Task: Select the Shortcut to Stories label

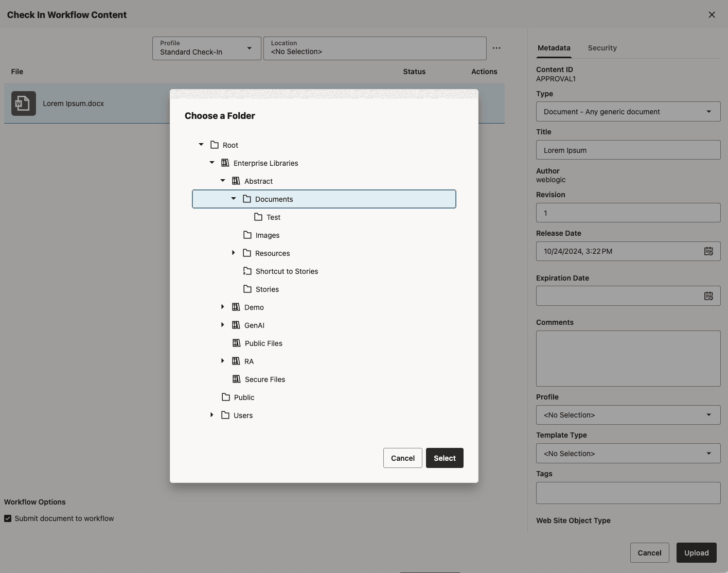Action: click(287, 271)
